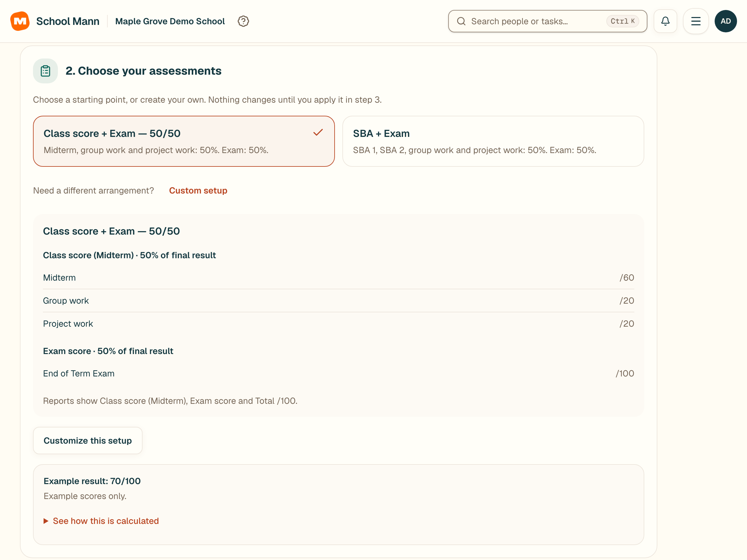Image resolution: width=747 pixels, height=560 pixels.
Task: Click the Ctrl K shortcut badge
Action: click(x=622, y=21)
